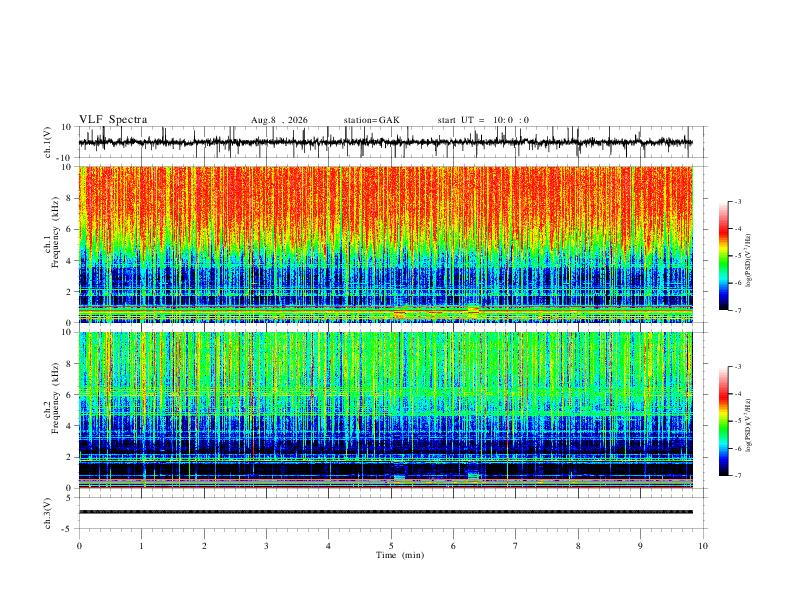Click the ch.1 time-series waveform trace
Viewport: 792px width, 612px height.
tap(386, 142)
